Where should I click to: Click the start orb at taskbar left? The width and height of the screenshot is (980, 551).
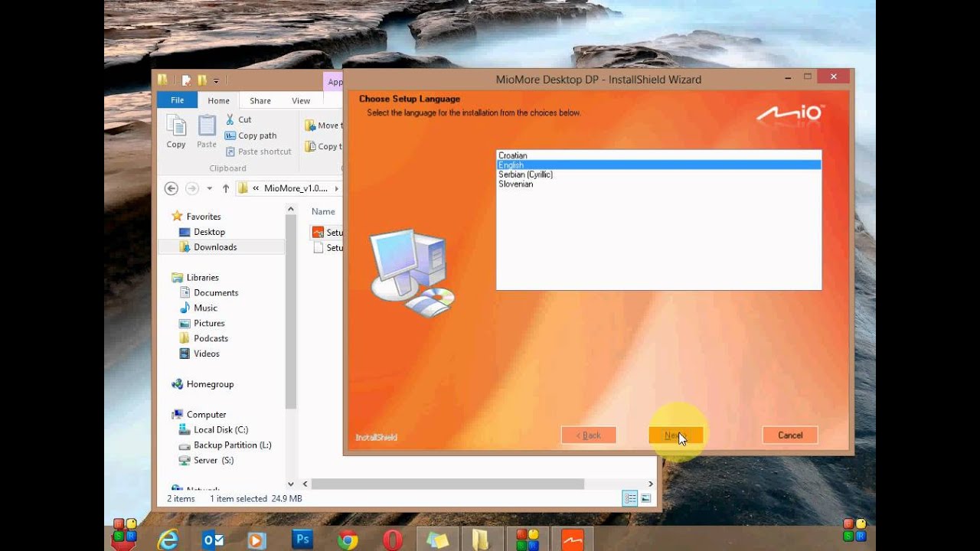125,533
